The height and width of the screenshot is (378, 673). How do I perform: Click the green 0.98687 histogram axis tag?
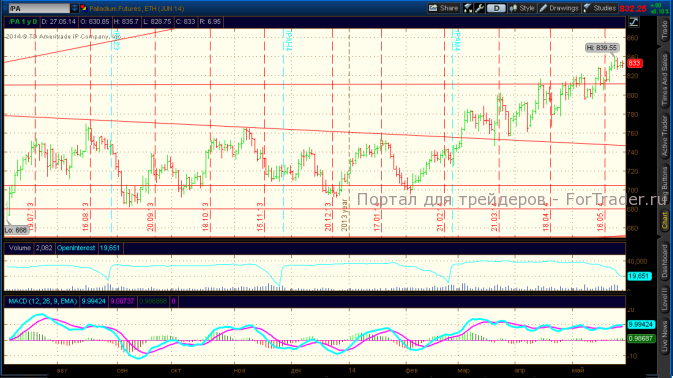[x=641, y=339]
